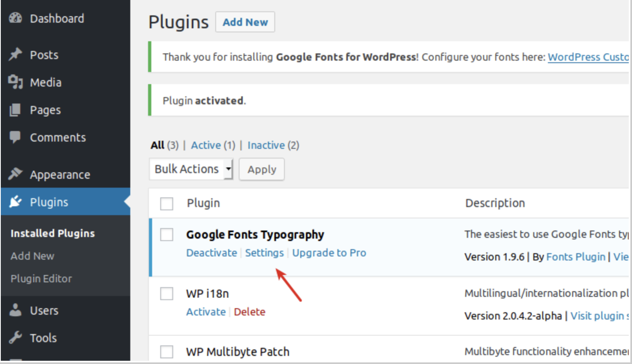Viewport: 632px width, 364px height.
Task: Click the Upgrade to Pro link
Action: click(329, 253)
